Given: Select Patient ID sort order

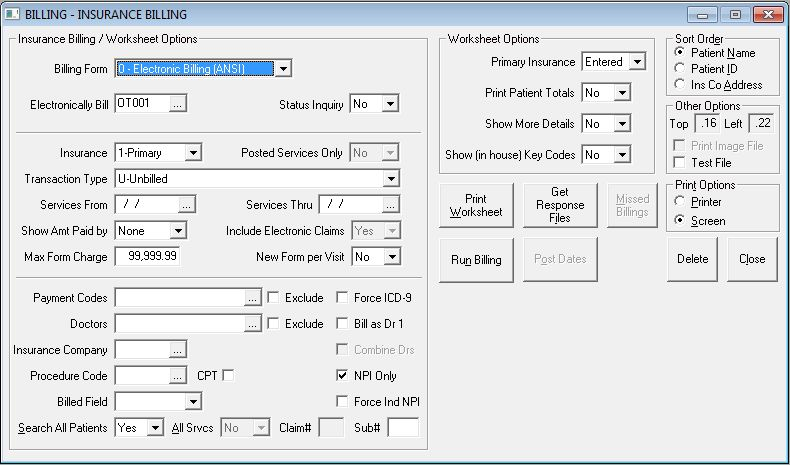Looking at the screenshot, I should pos(679,68).
